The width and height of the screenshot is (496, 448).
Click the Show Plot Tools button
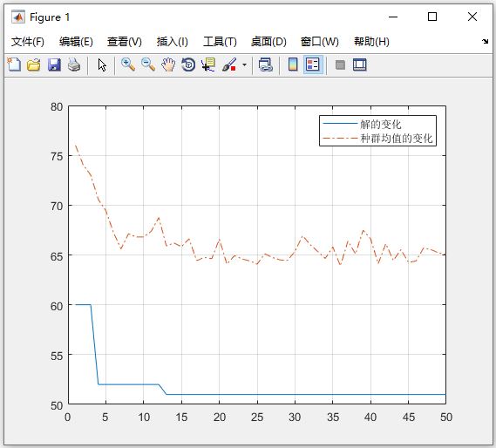(360, 64)
